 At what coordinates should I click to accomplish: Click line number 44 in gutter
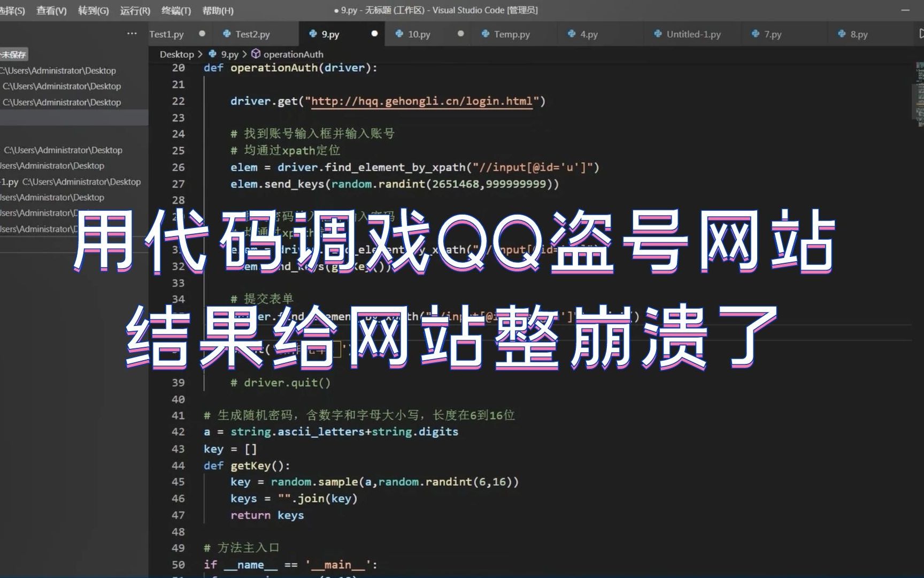(178, 466)
